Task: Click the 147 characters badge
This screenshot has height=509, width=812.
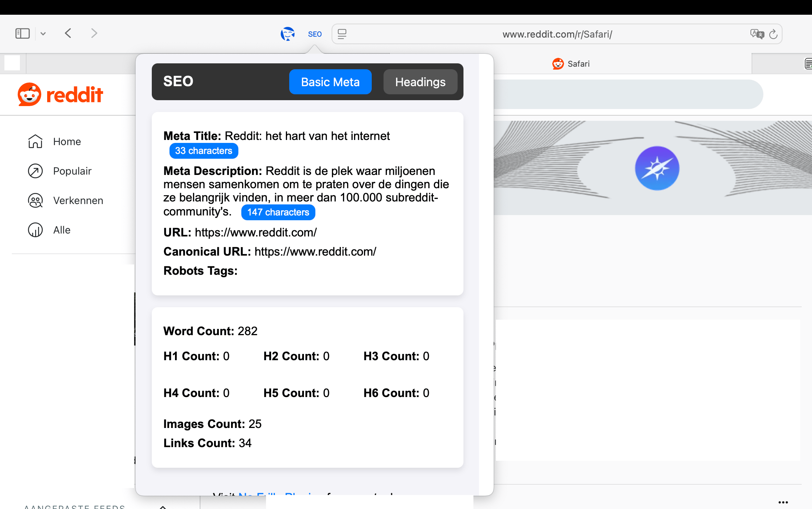Action: tap(278, 212)
